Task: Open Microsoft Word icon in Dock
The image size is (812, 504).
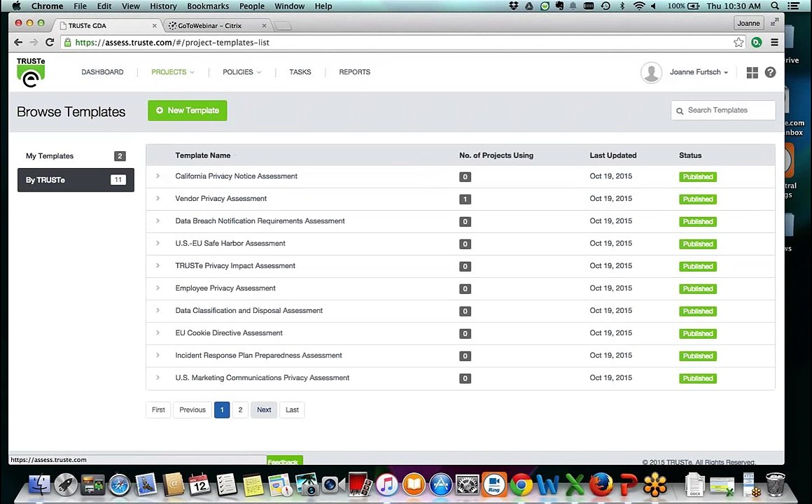Action: coord(548,485)
